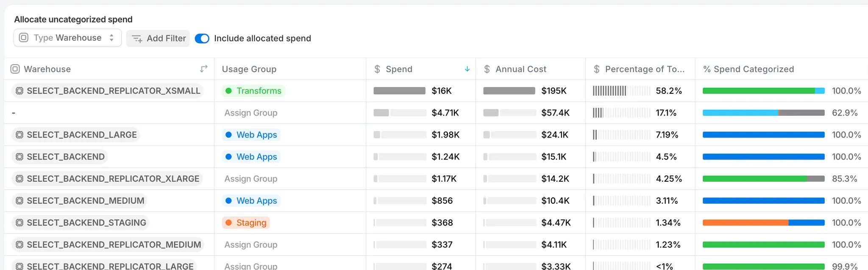Click the Usage Group column header
The image size is (868, 270).
tap(249, 69)
